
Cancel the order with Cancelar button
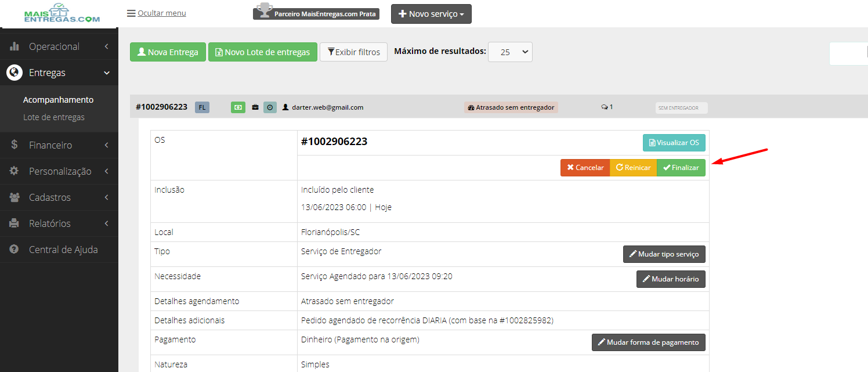585,168
